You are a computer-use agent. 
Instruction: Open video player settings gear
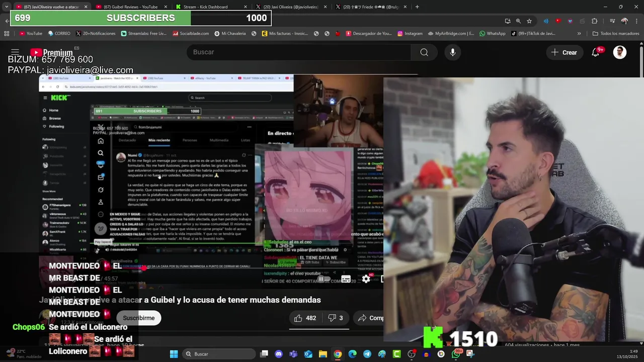(366, 279)
